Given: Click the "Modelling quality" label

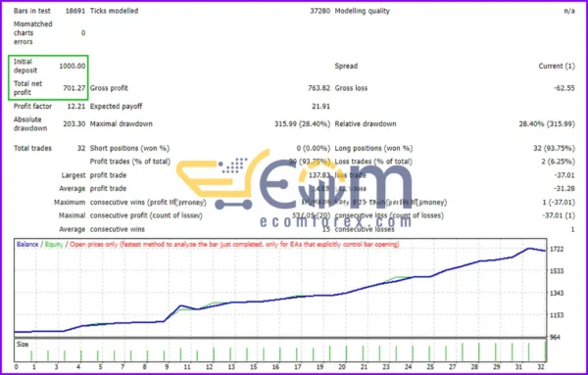Looking at the screenshot, I should (362, 11).
